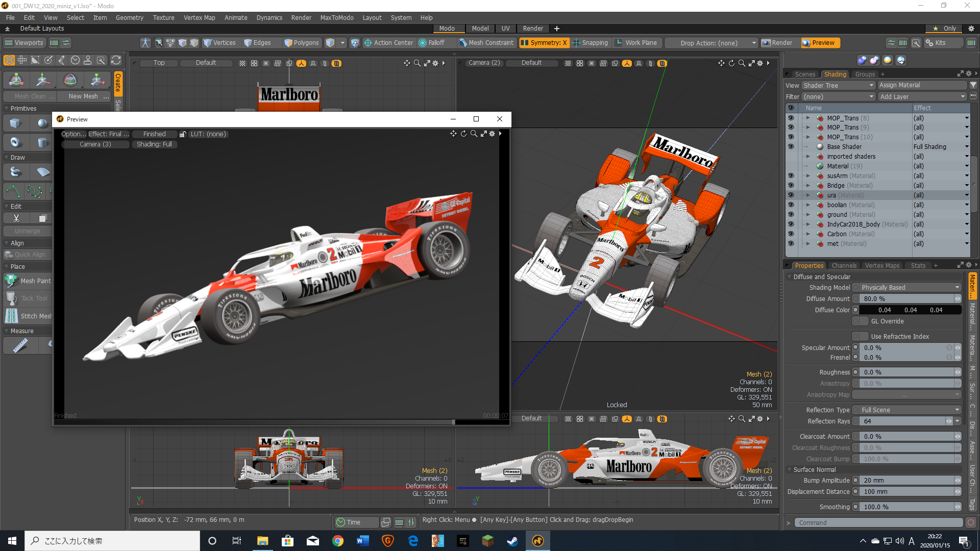Open Steam from the taskbar
Image resolution: width=980 pixels, height=551 pixels.
[x=512, y=541]
